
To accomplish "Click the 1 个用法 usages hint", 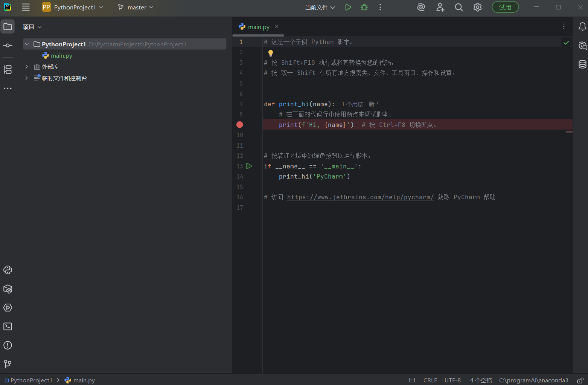I will (352, 104).
